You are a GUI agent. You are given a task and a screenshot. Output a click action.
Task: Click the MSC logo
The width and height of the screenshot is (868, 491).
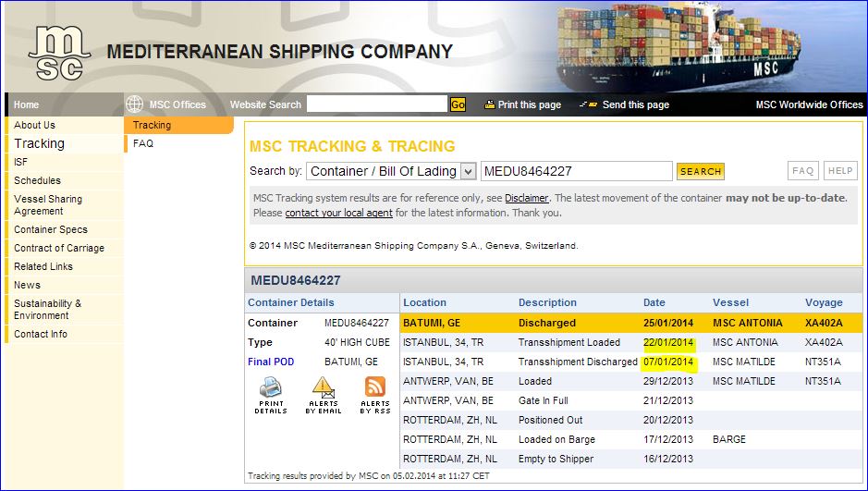[x=59, y=53]
